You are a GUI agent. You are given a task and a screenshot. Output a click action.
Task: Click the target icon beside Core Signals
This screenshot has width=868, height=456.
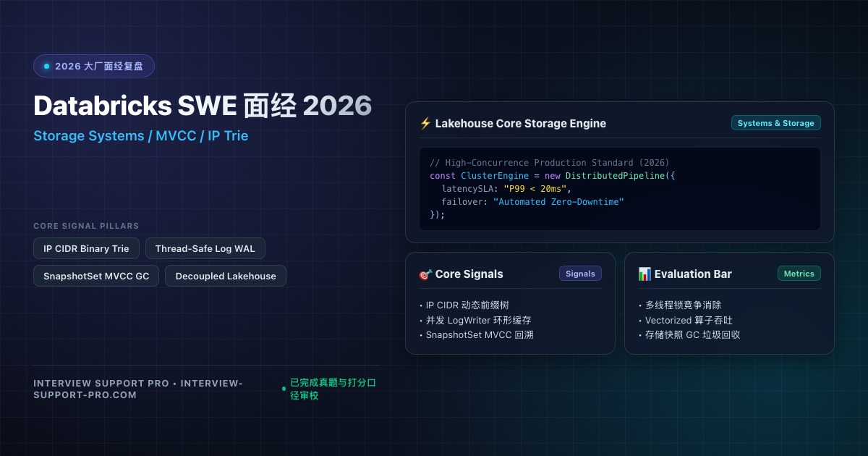coord(425,274)
